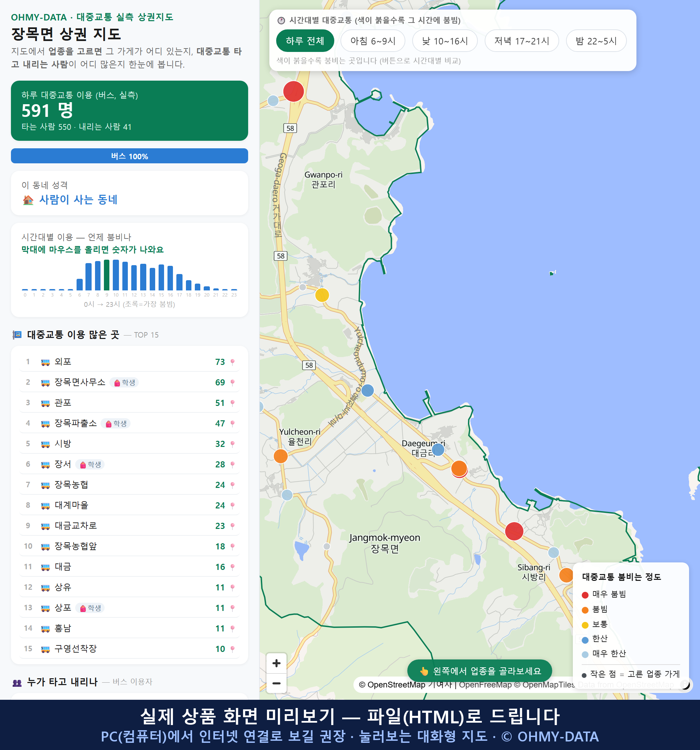The width and height of the screenshot is (700, 750).
Task: Select the 대금 row with 16 riders
Action: click(130, 567)
